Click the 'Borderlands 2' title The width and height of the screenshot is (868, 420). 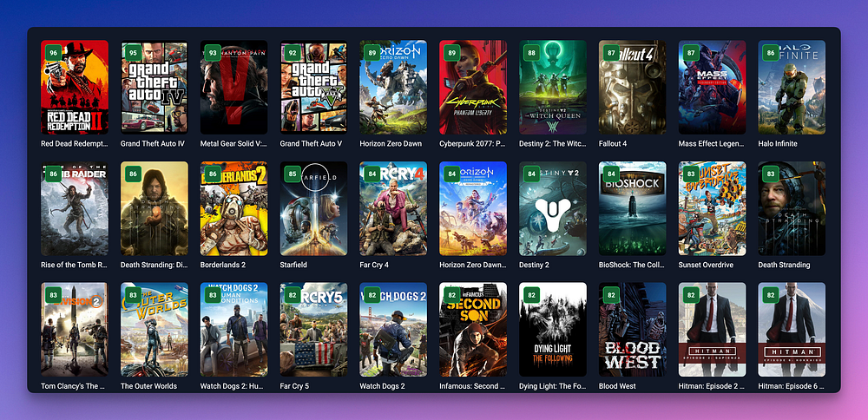223,265
